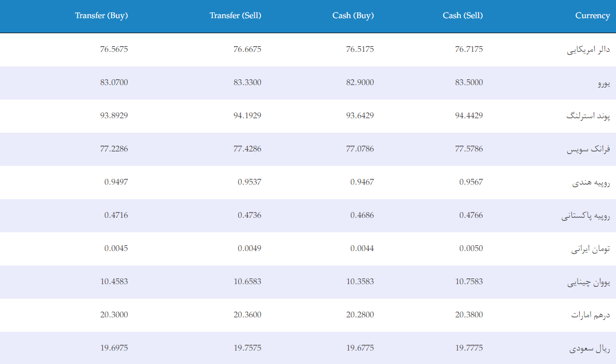Select the یووان چینایی currency label

588,282
